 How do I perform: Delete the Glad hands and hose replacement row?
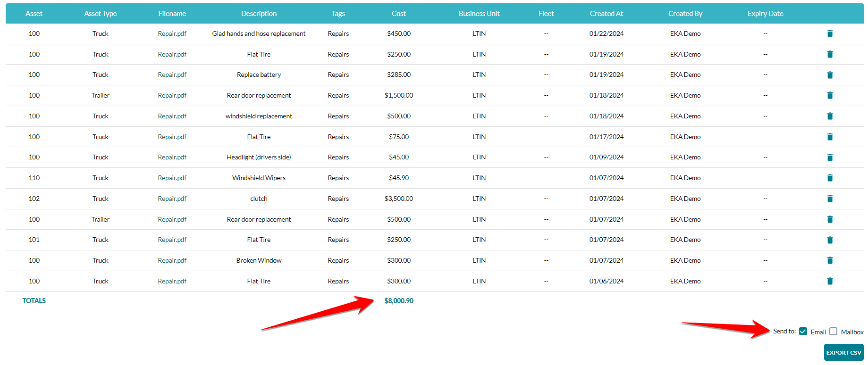[830, 33]
